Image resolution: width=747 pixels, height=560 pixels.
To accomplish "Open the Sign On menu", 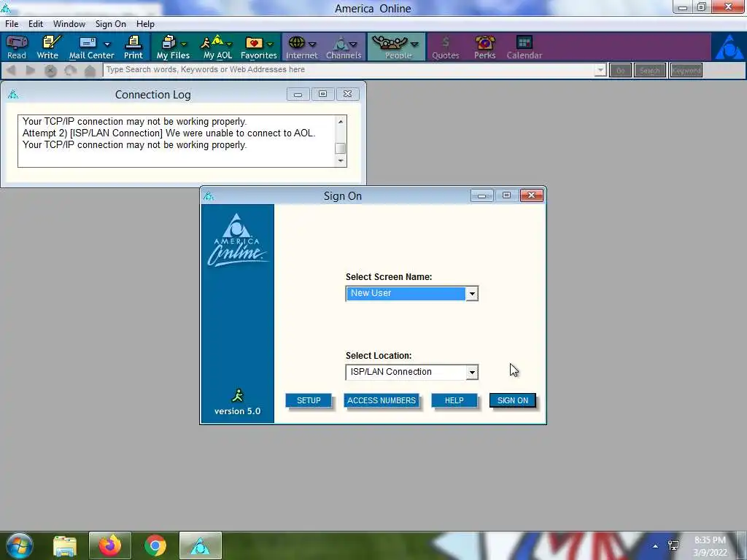I will 111,24.
